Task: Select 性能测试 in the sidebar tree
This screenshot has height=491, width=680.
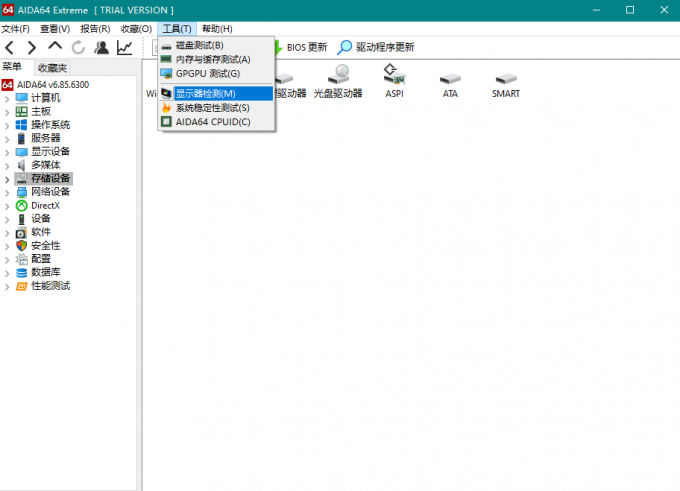Action: click(x=50, y=285)
